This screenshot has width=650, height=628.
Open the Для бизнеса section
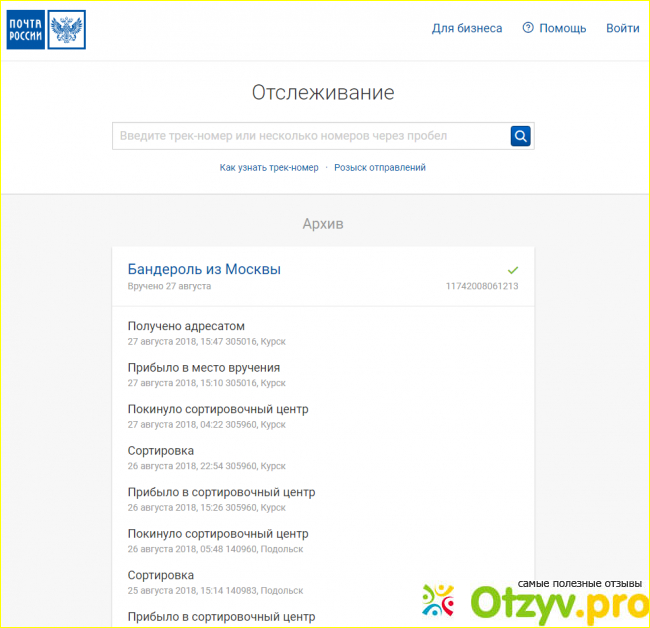(467, 28)
